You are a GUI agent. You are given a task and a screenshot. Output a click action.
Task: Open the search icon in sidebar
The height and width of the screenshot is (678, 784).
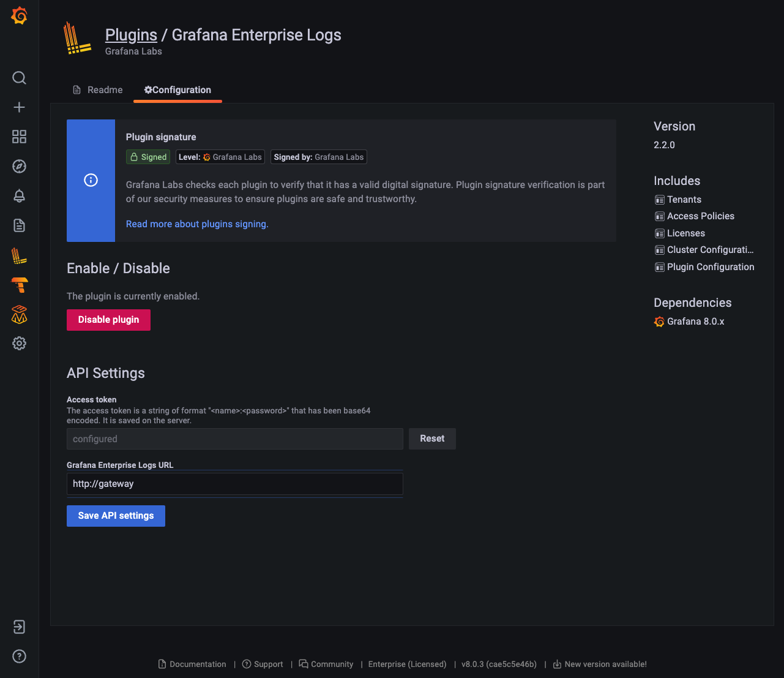[20, 78]
